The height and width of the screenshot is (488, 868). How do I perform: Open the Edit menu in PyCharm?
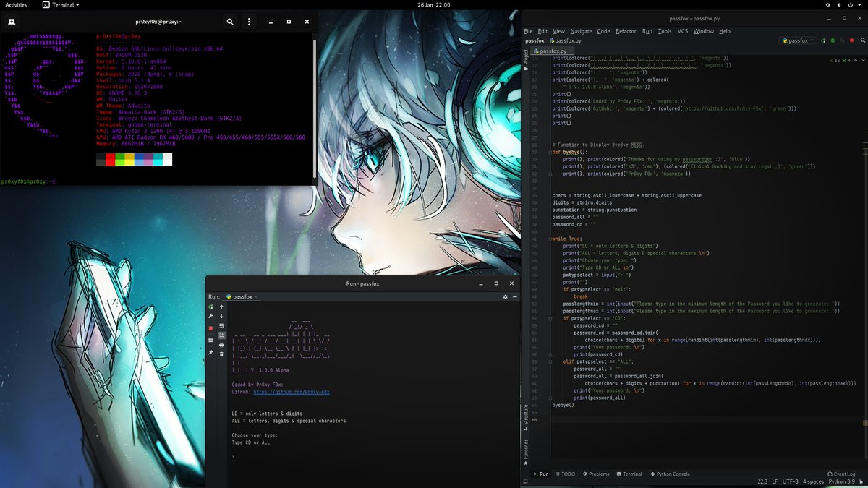coord(542,31)
